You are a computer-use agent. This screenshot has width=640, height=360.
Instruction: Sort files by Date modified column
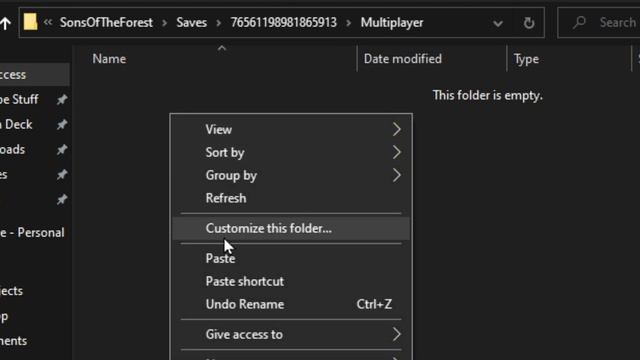pos(402,59)
